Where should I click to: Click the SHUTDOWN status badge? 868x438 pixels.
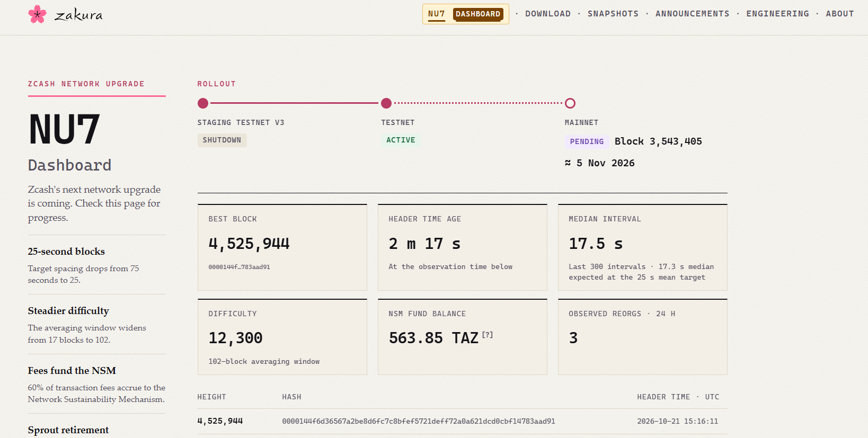(x=222, y=140)
